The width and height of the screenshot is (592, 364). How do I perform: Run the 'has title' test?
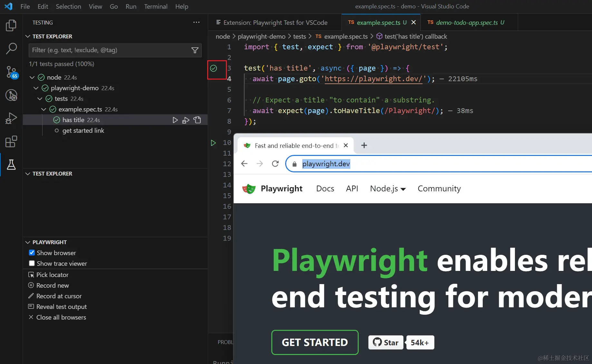(x=175, y=120)
